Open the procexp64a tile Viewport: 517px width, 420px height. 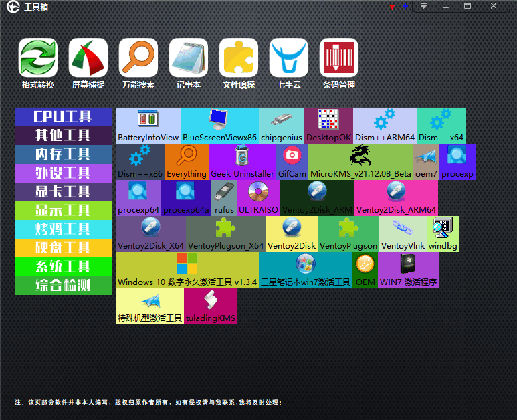pyautogui.click(x=187, y=198)
